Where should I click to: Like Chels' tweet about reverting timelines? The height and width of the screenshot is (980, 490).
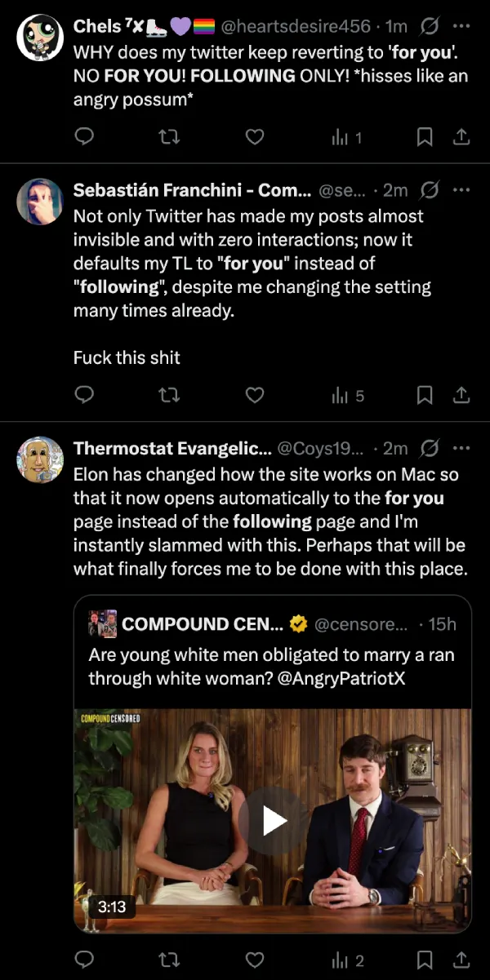coord(254,137)
